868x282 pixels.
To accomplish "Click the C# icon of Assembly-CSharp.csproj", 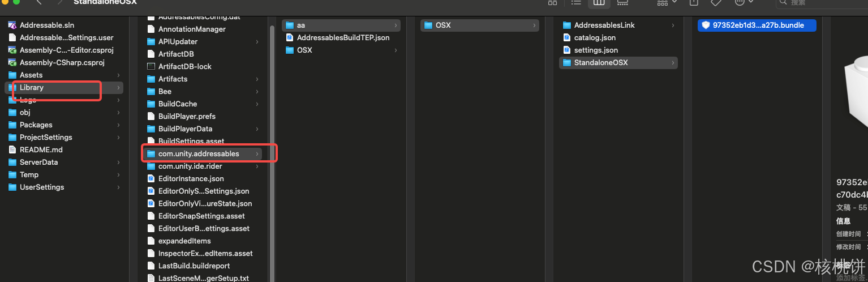I will (12, 62).
